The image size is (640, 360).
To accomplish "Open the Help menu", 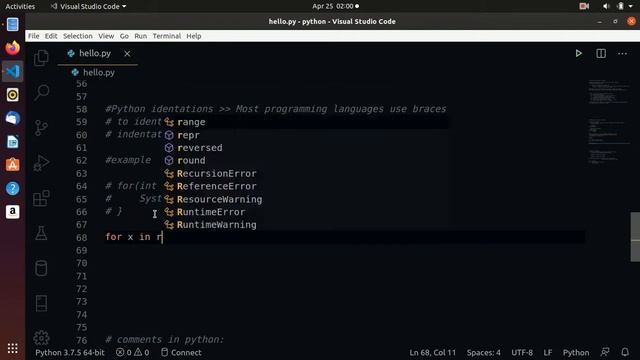I will pyautogui.click(x=194, y=36).
